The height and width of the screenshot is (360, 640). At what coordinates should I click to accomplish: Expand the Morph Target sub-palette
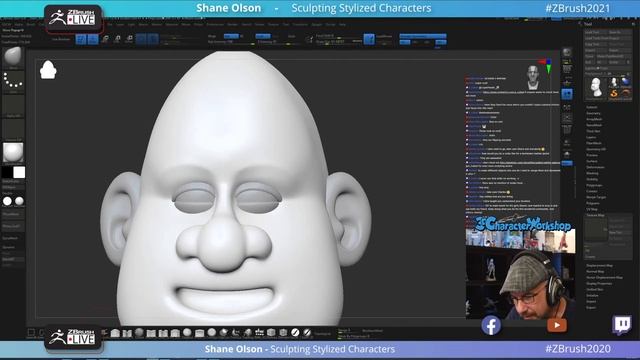596,197
